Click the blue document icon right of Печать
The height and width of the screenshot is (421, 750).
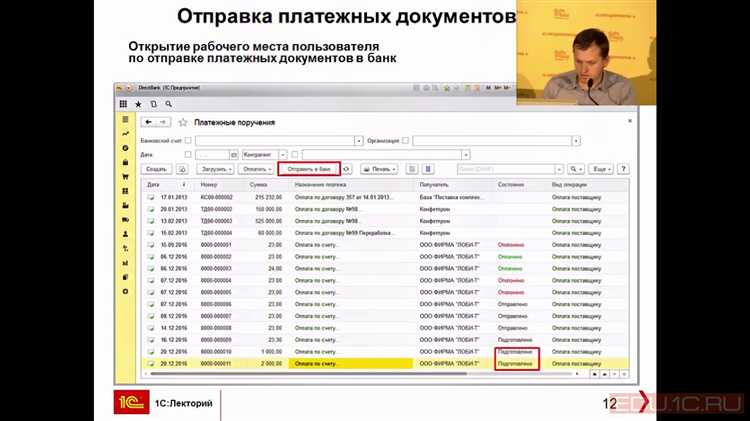coord(428,169)
